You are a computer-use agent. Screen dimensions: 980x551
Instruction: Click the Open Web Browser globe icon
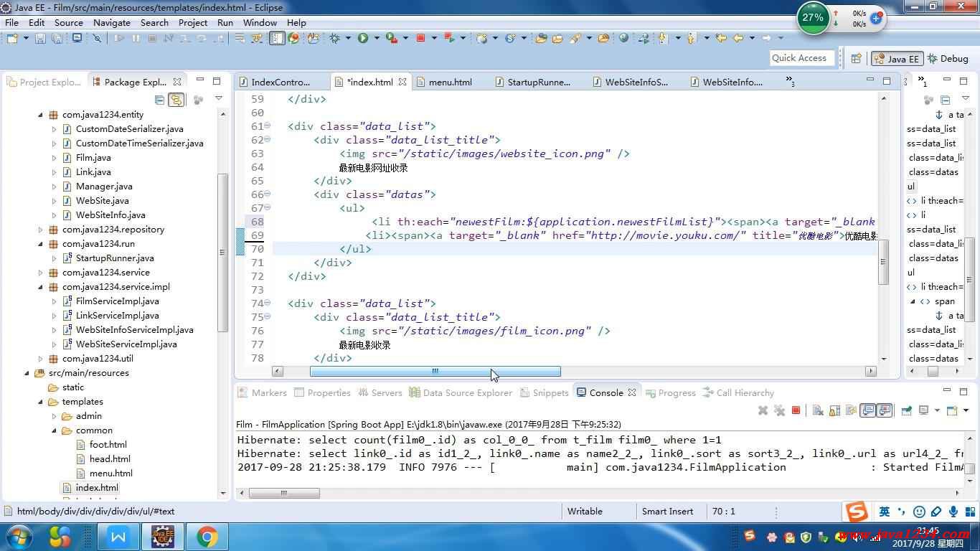pyautogui.click(x=623, y=38)
